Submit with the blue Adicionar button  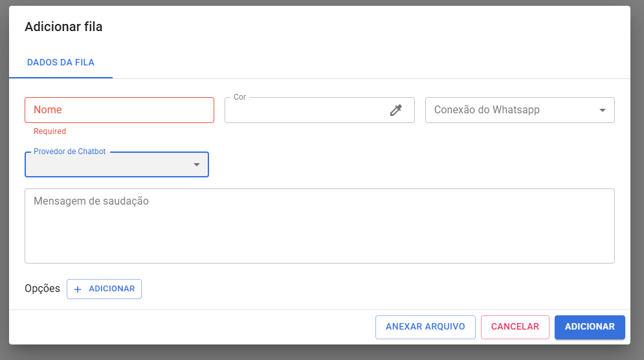590,327
